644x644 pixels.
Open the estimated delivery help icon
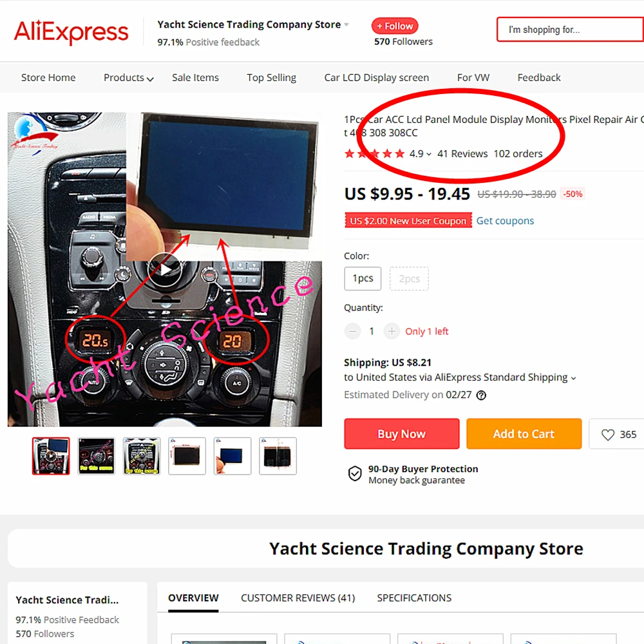(481, 395)
